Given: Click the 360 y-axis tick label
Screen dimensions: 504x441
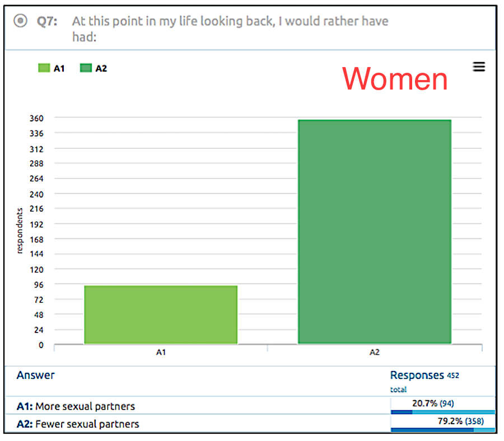Looking at the screenshot, I should pos(36,118).
